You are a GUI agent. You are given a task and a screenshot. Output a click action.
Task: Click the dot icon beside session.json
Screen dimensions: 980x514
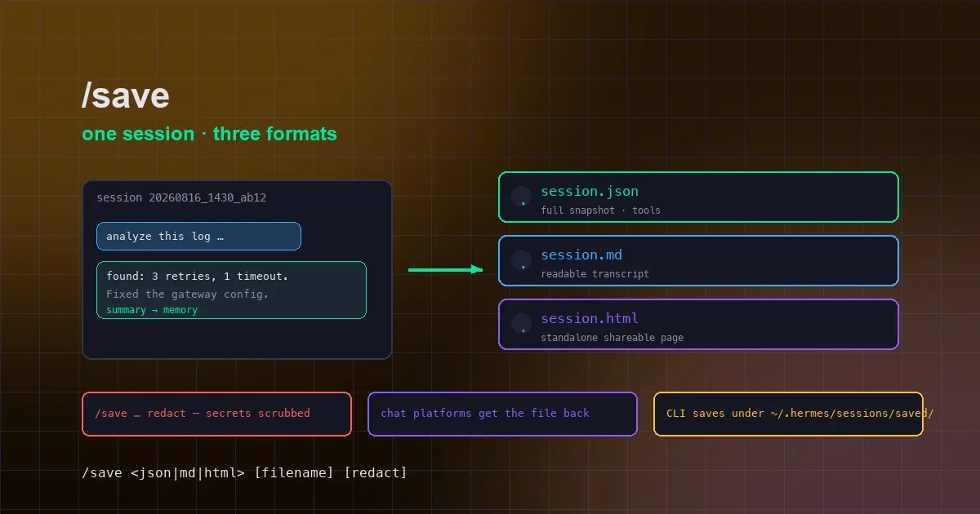(x=523, y=197)
